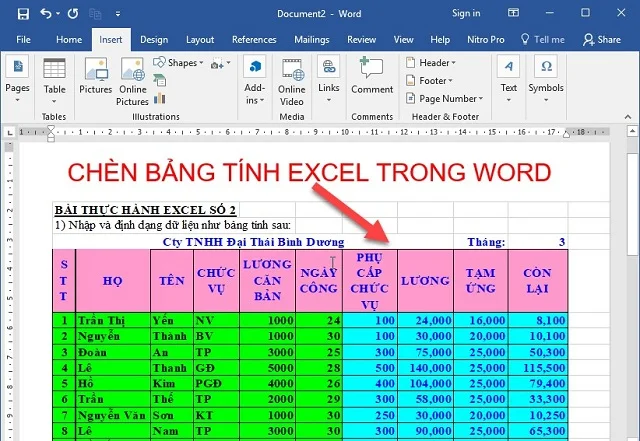The image size is (640, 441).
Task: Click the Share button
Action: click(602, 40)
